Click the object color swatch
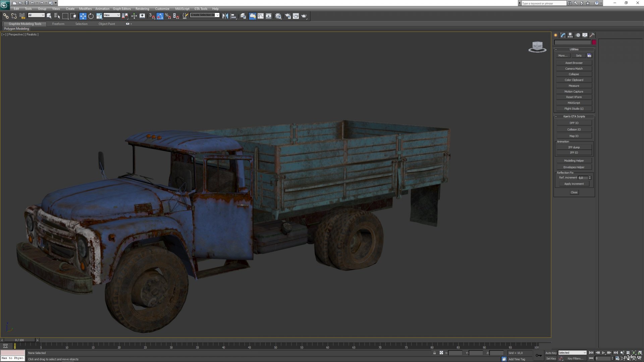 594,42
